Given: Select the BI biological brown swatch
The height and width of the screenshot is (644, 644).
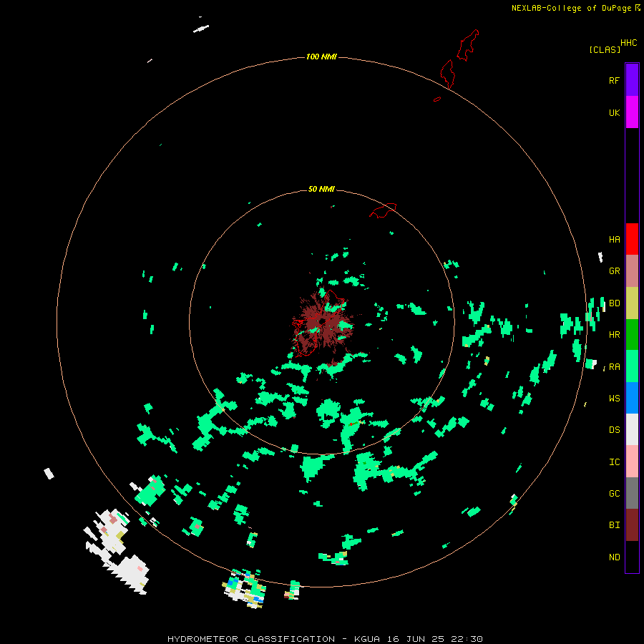Looking at the screenshot, I should pos(632,525).
